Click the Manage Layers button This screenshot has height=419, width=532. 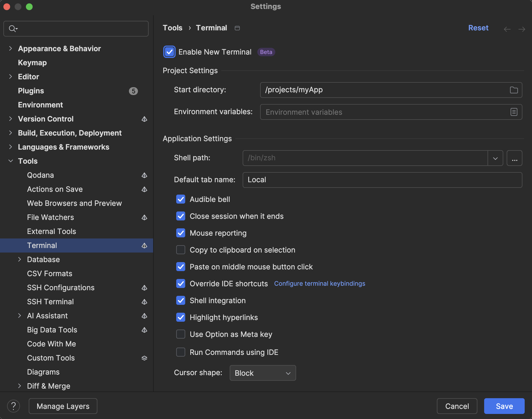pyautogui.click(x=63, y=406)
